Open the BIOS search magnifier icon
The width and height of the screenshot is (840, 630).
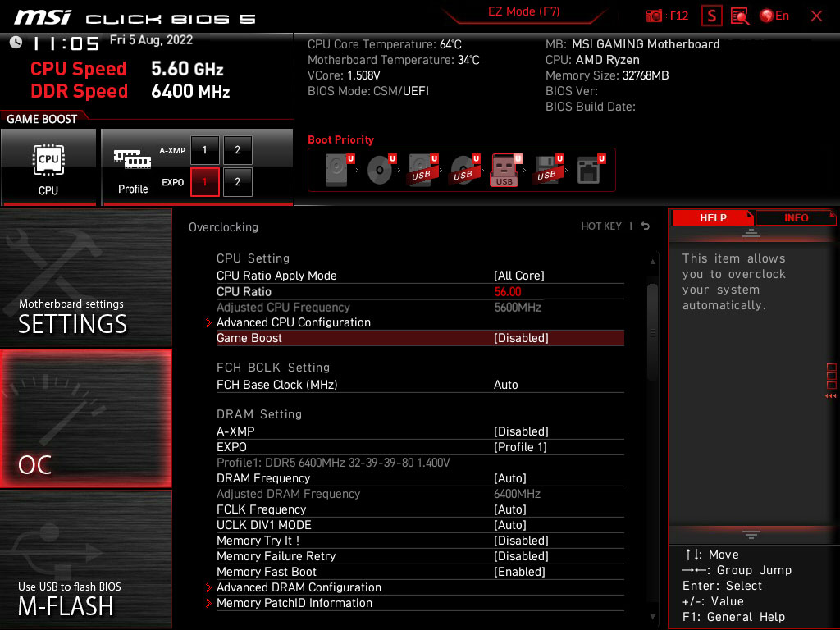(x=740, y=16)
